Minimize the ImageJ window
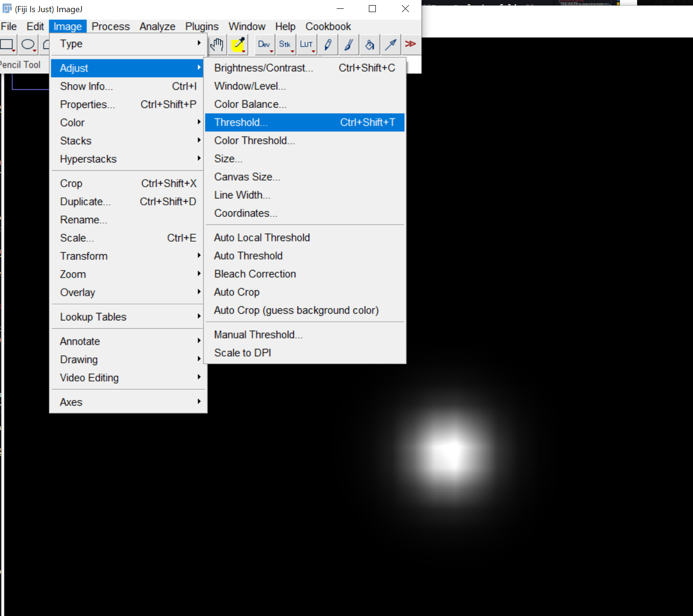The height and width of the screenshot is (616, 693). pyautogui.click(x=340, y=9)
